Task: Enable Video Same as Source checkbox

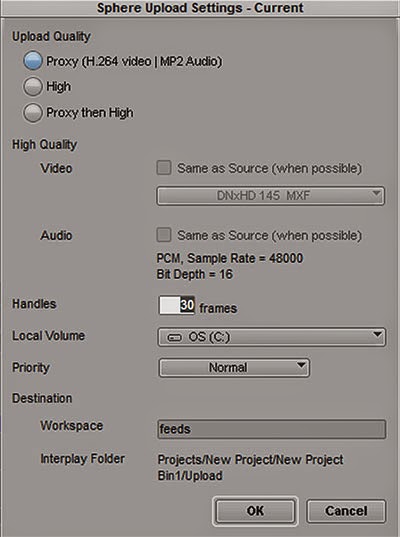Action: 164,168
